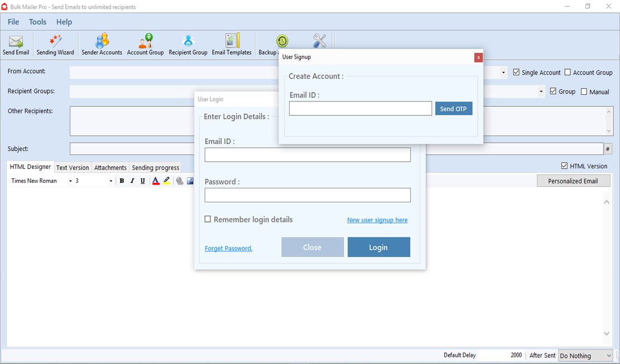Click the Password field
The height and width of the screenshot is (364, 620).
tap(307, 195)
